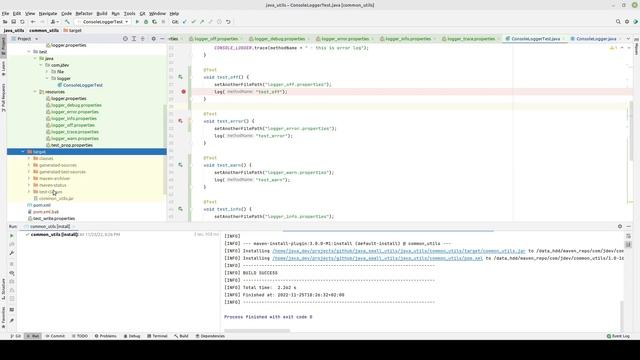Click the common_utils breadcrumb
The image size is (640, 360).
(x=44, y=31)
